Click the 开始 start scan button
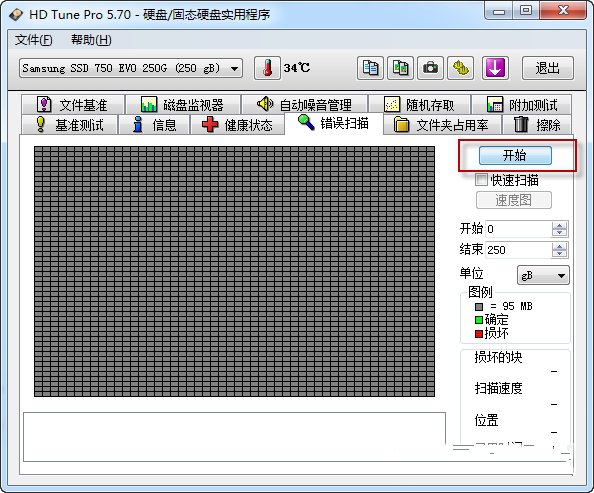This screenshot has height=493, width=594. tap(515, 155)
